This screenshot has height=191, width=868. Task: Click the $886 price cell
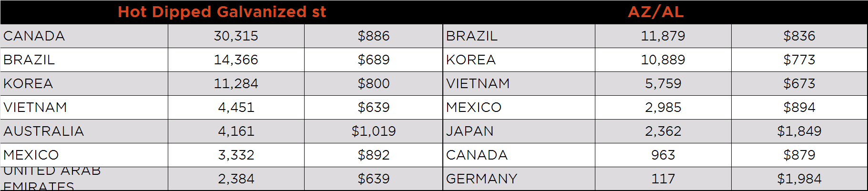click(x=374, y=36)
